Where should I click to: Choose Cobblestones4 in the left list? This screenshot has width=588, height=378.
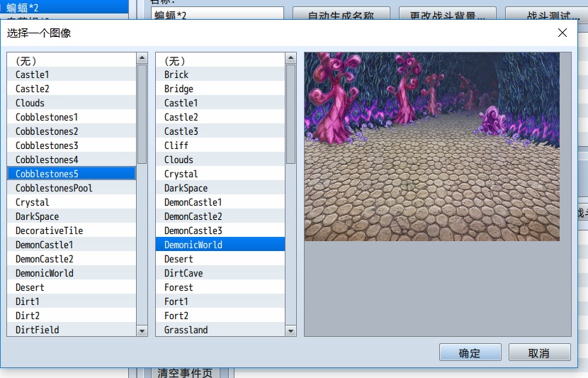72,160
